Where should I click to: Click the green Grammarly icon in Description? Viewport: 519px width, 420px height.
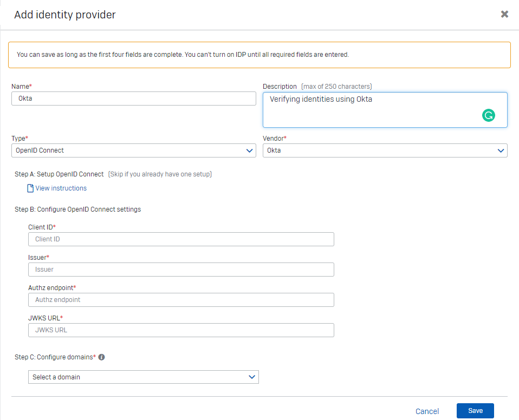click(x=489, y=115)
